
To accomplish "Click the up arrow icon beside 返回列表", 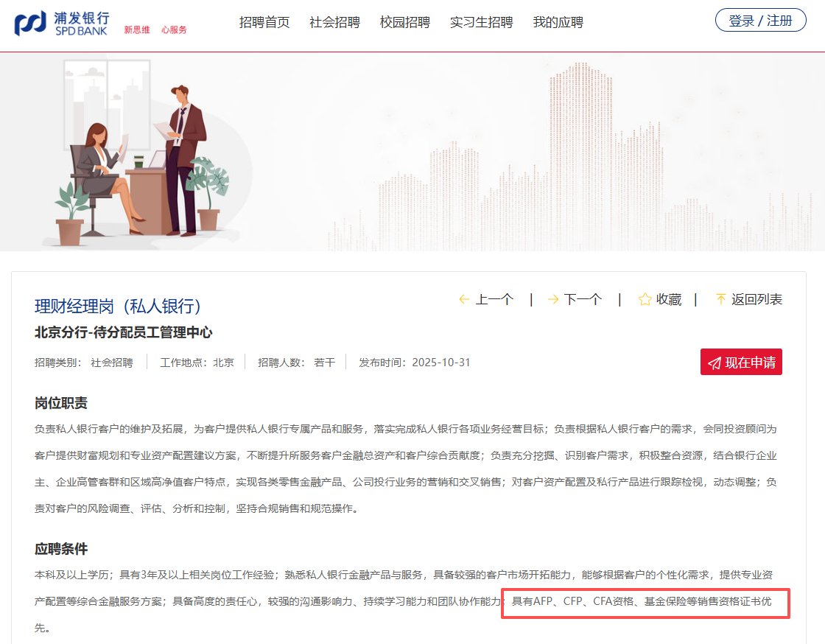I will coord(720,299).
